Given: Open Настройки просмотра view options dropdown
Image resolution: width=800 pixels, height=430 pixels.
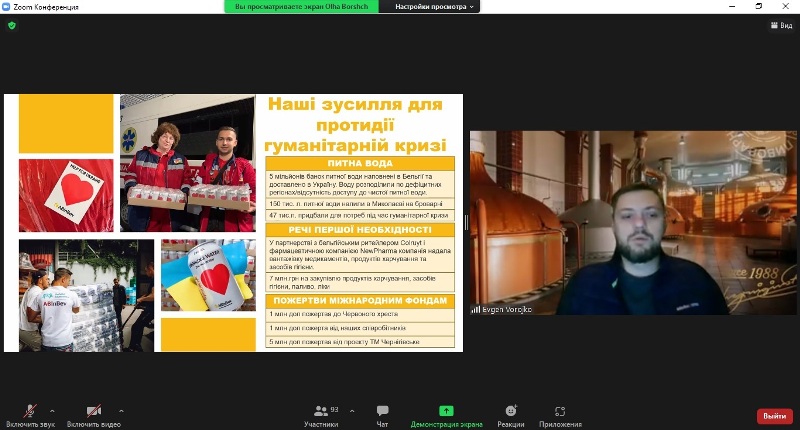Looking at the screenshot, I should pos(436,6).
